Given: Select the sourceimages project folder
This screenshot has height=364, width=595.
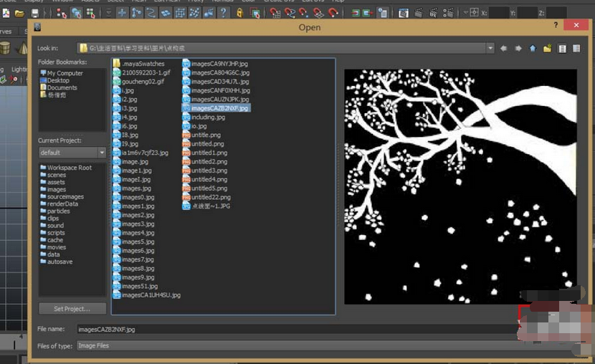Looking at the screenshot, I should (65, 196).
